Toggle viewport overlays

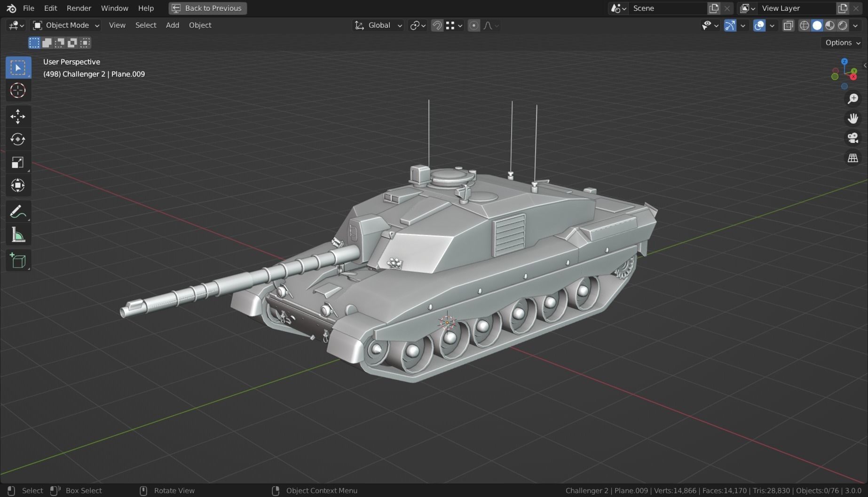759,25
